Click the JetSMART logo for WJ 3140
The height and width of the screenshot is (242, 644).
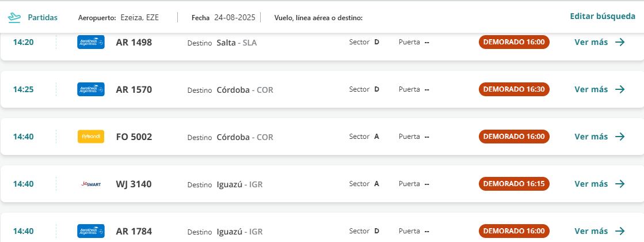pos(91,184)
